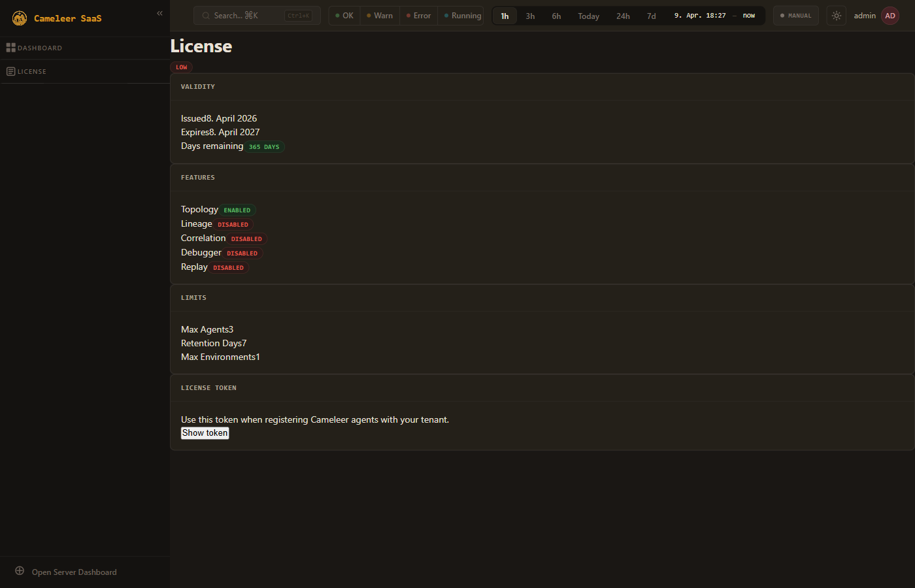Open the admin AD avatar menu

coord(890,16)
